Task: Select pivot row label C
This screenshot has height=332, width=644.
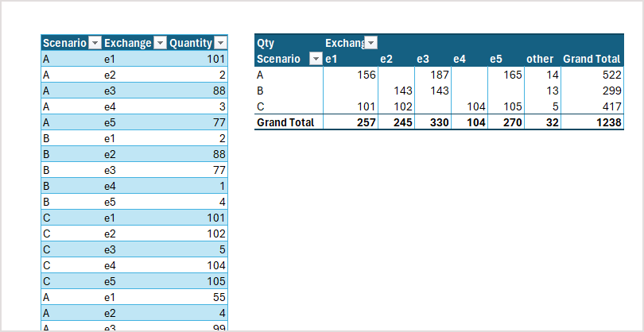Action: click(x=260, y=106)
